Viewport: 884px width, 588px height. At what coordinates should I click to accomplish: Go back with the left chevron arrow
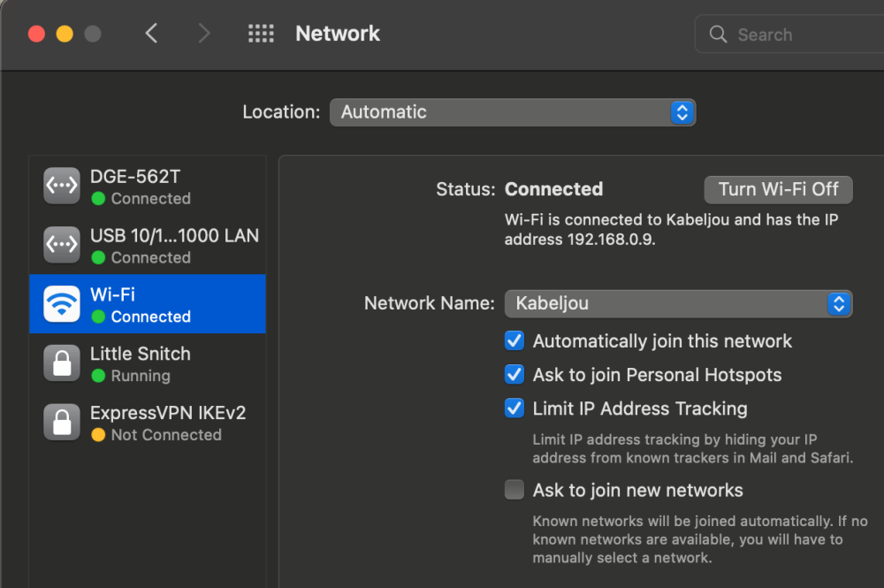point(151,34)
